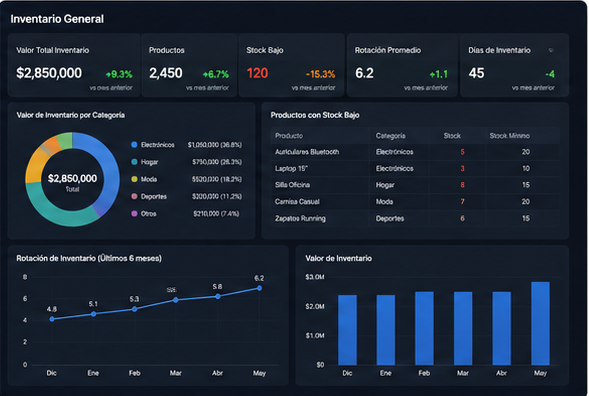Click the May bar in Valor de Inventario
The height and width of the screenshot is (396, 589).
pos(540,323)
